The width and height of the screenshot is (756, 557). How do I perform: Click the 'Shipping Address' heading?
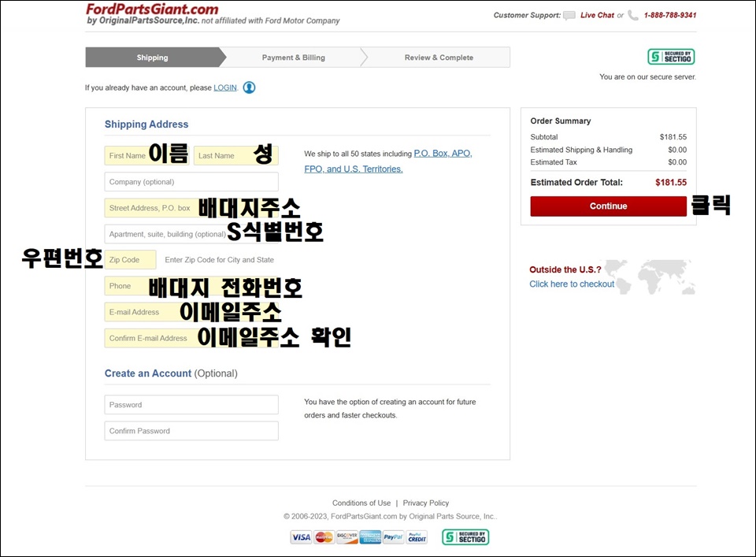(146, 124)
